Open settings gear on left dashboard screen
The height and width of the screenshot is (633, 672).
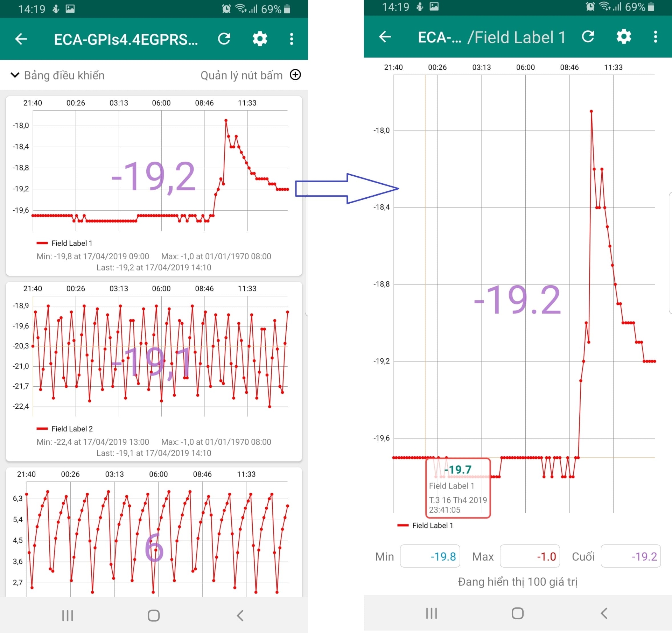[x=260, y=39]
